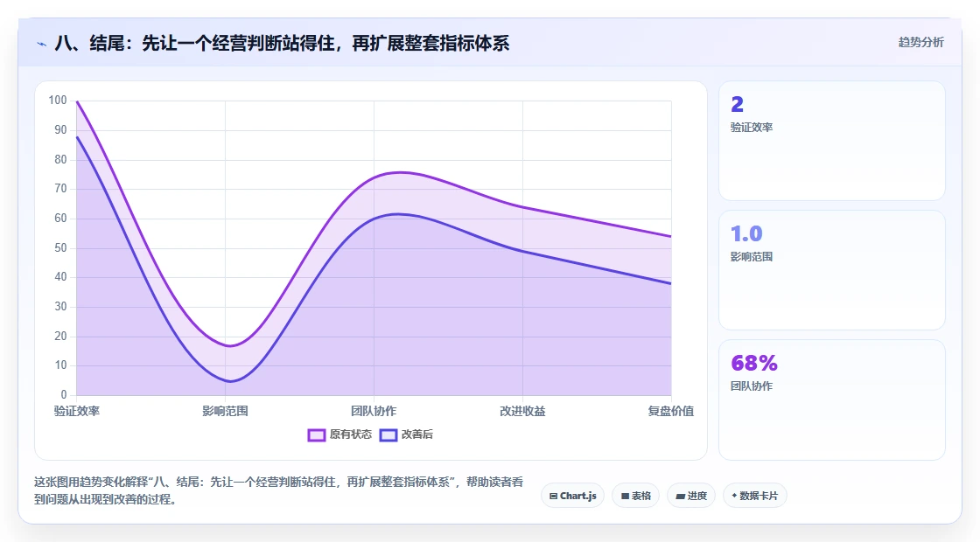980x542 pixels.
Task: Open the 验证效率 data card
Action: pos(832,141)
